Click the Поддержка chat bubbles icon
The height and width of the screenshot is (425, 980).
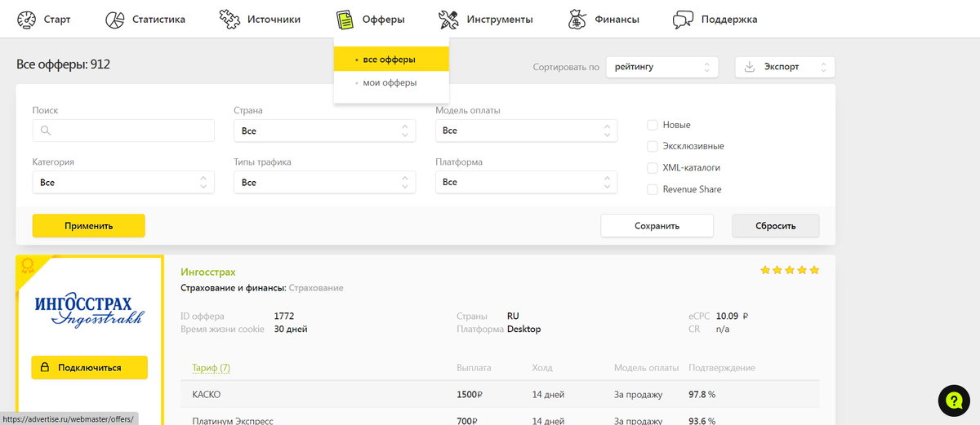click(x=684, y=19)
